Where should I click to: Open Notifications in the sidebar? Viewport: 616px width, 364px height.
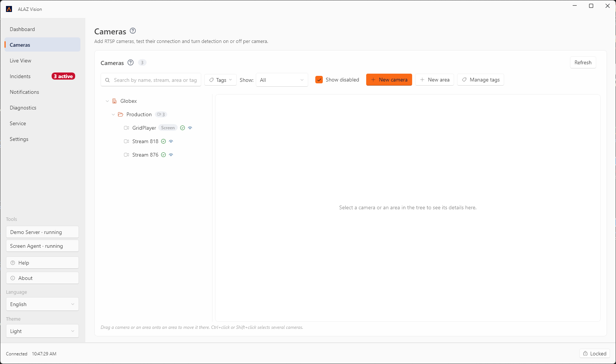tap(42, 92)
